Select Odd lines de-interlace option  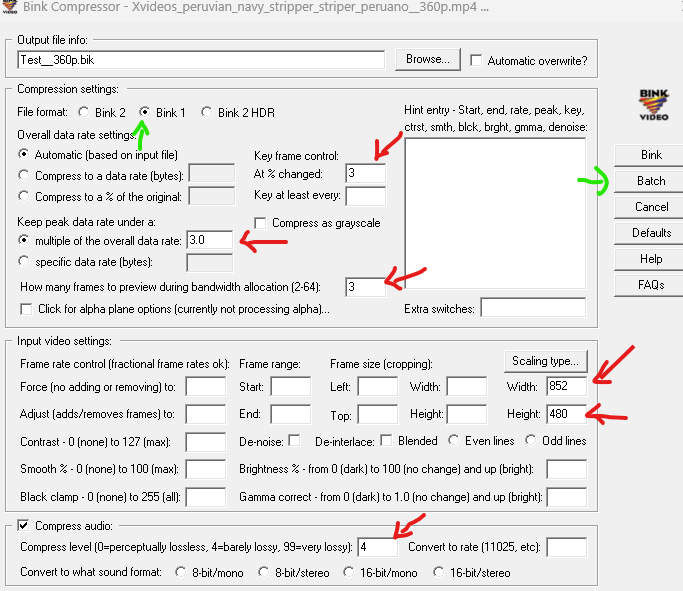pos(531,441)
